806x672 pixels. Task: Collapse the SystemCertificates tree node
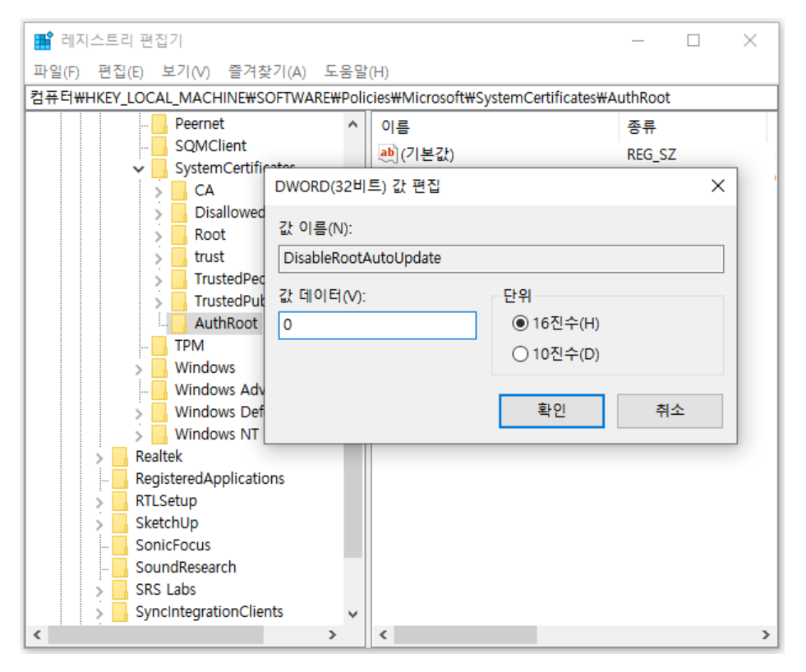pyautogui.click(x=138, y=168)
